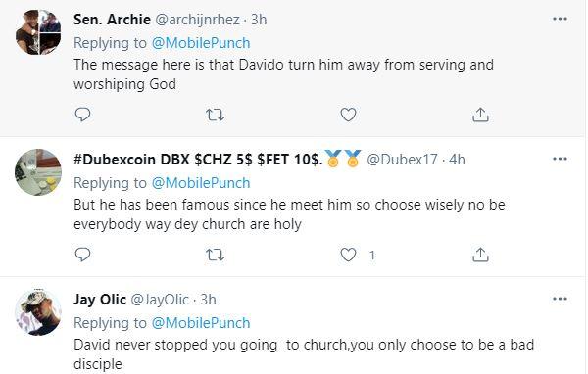
Task: Open @MobilePunch link in Dubex17's reply
Action: (x=201, y=183)
